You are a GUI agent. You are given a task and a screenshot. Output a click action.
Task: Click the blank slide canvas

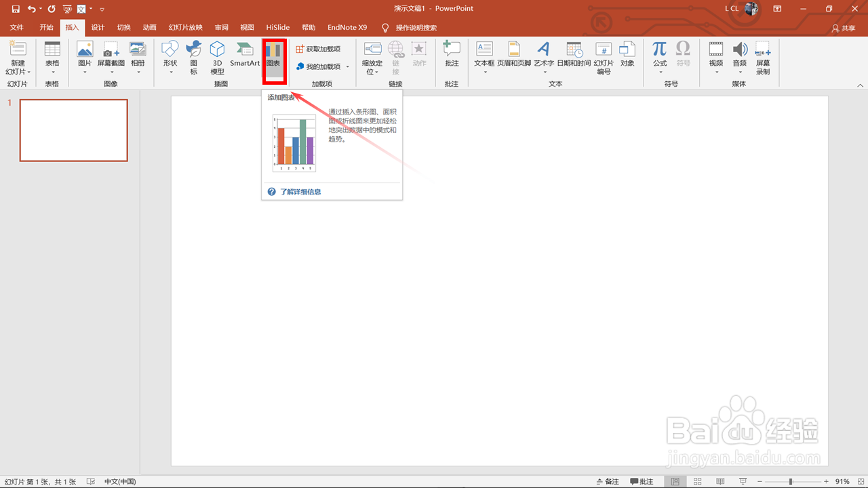click(x=499, y=281)
